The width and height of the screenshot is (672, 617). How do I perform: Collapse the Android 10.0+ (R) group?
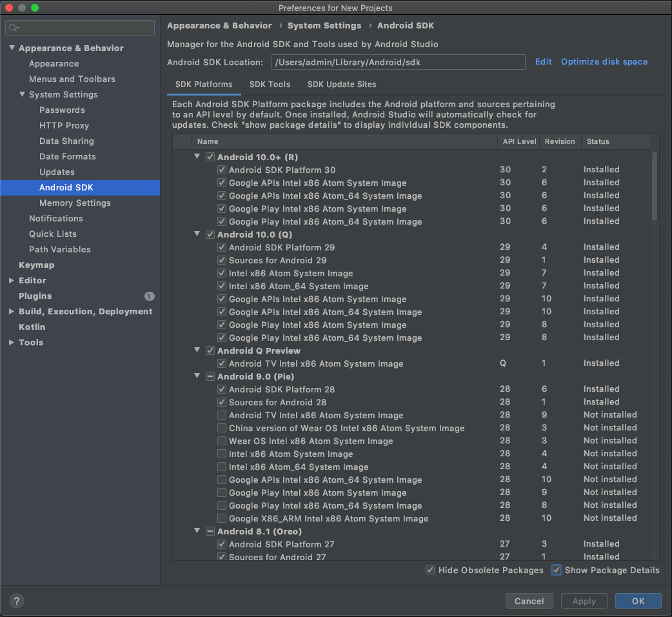pos(197,156)
